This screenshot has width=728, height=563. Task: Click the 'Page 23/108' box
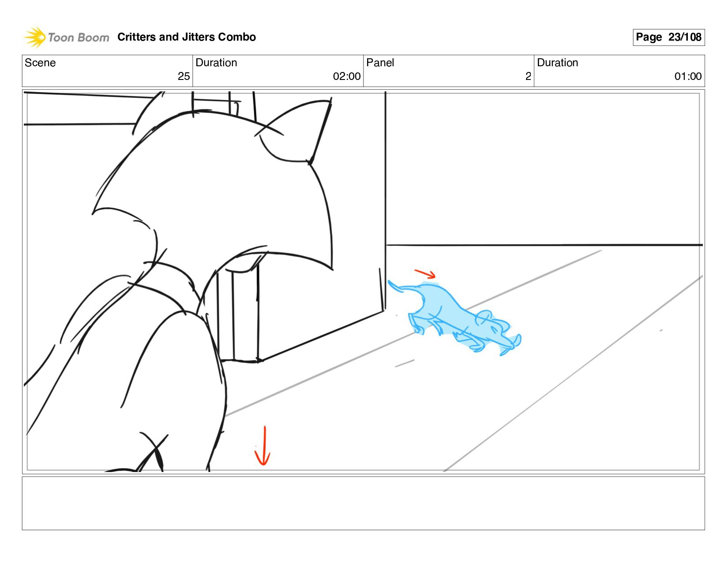(x=668, y=37)
